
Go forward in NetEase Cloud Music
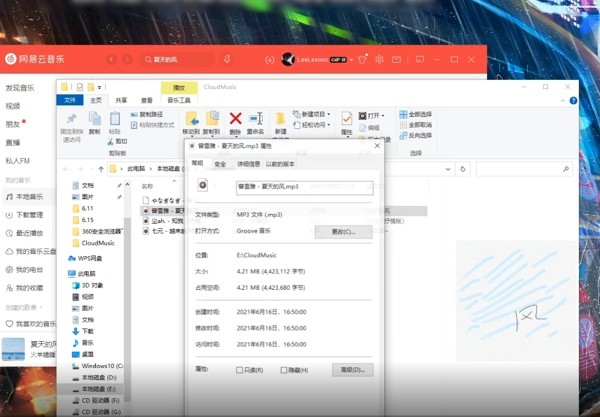[127, 59]
